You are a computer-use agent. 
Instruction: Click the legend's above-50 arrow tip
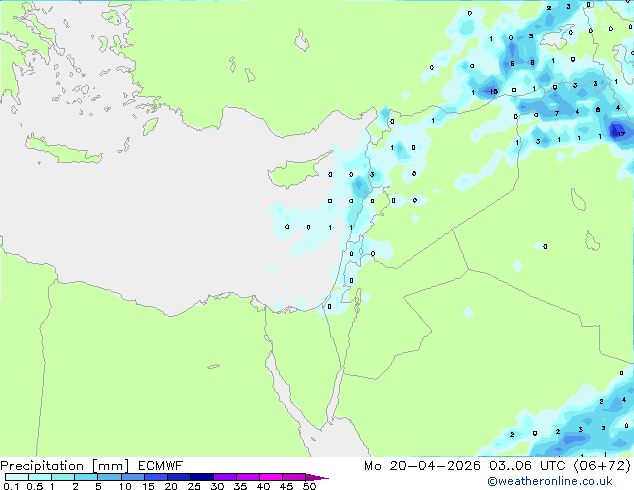click(317, 477)
